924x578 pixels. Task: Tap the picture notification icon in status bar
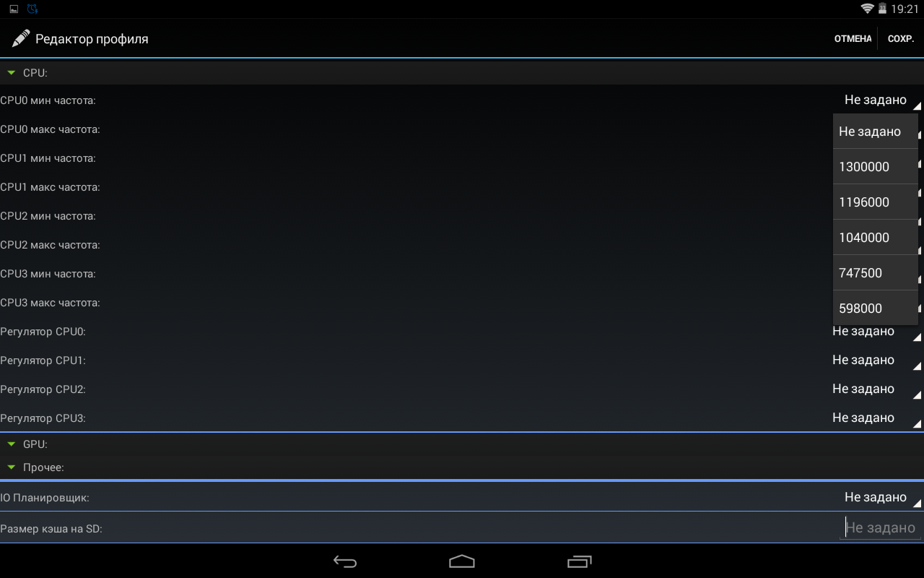(x=14, y=9)
